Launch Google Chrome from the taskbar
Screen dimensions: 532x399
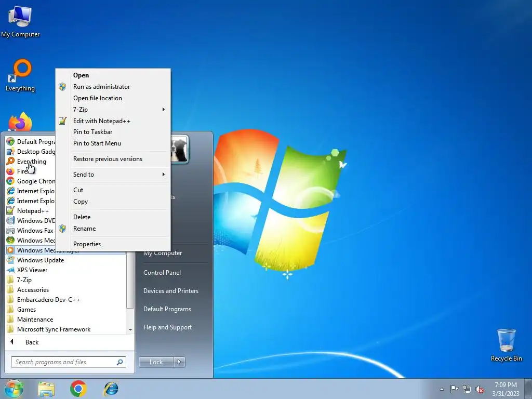78,389
